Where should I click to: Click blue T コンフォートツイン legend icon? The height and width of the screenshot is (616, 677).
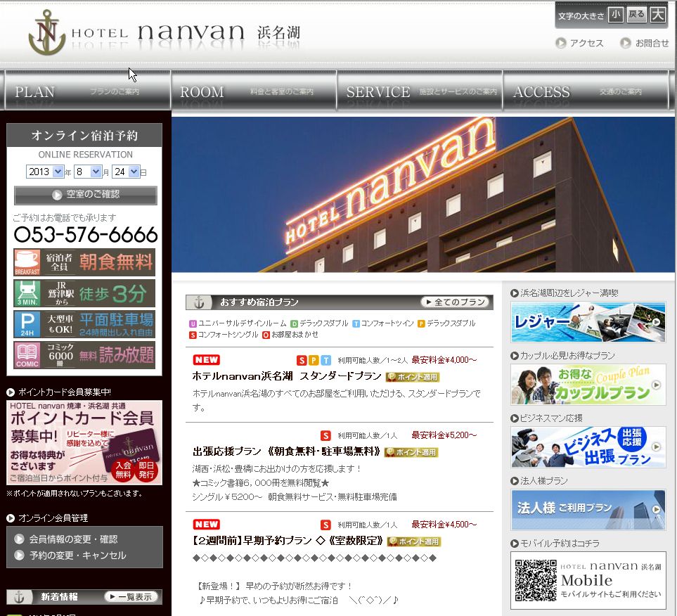(356, 323)
